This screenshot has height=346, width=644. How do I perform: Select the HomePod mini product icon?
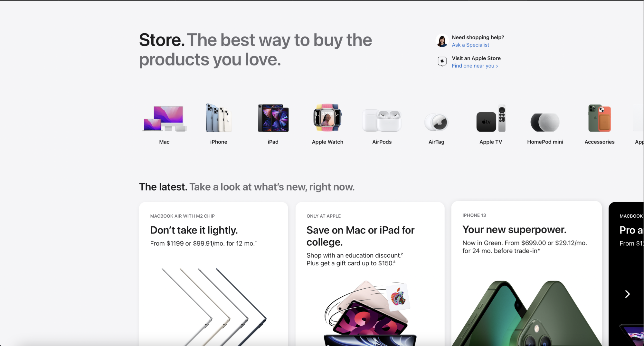[x=545, y=122]
